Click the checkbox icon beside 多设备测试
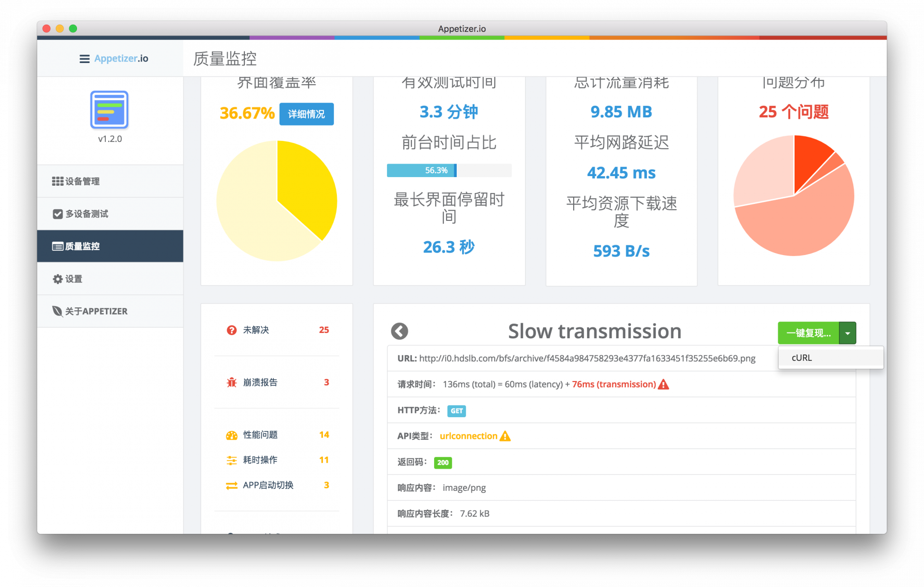The image size is (924, 587). coord(58,214)
